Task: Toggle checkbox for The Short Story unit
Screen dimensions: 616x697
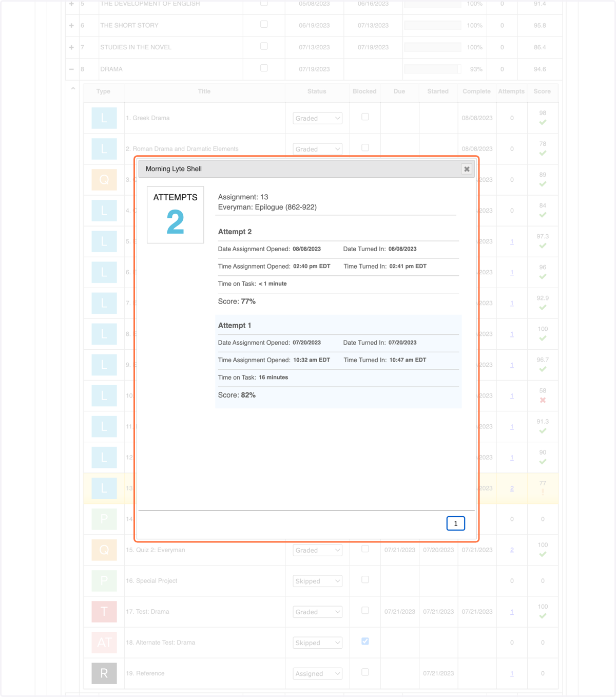Action: 264,24
